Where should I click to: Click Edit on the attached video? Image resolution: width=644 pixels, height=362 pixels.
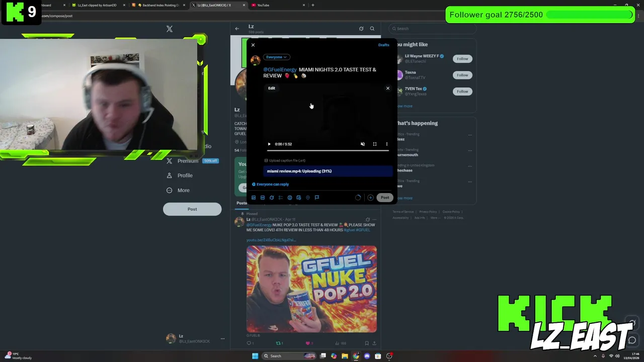coord(272,88)
